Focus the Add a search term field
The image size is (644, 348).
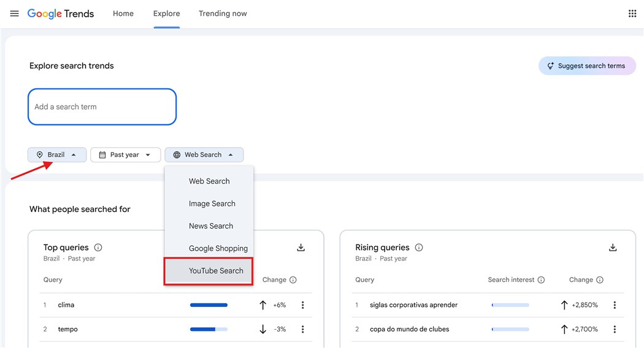pyautogui.click(x=102, y=107)
